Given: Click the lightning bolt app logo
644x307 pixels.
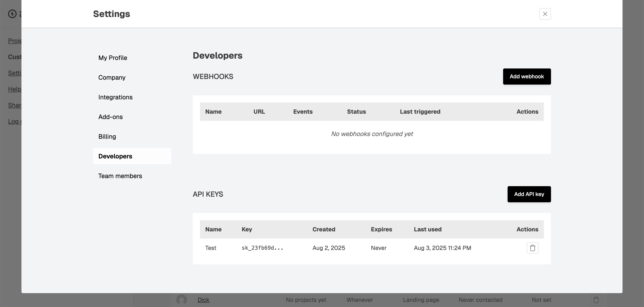Looking at the screenshot, I should pos(12,14).
